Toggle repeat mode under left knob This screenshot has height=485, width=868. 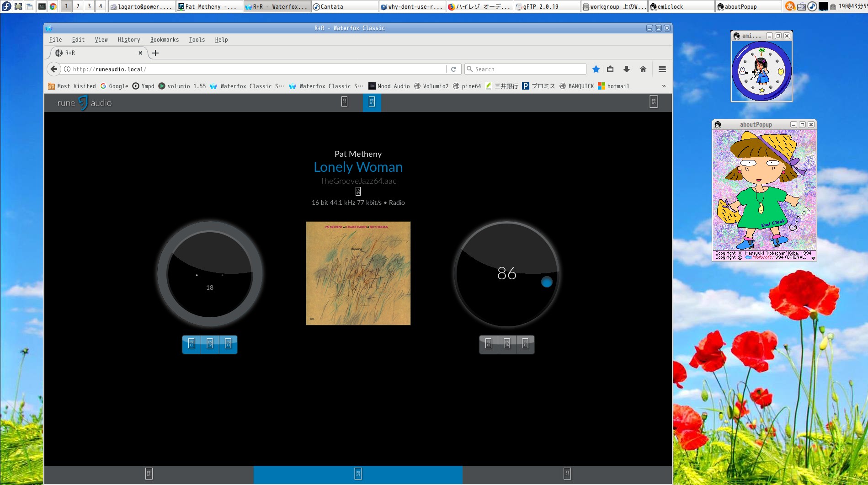(x=192, y=344)
